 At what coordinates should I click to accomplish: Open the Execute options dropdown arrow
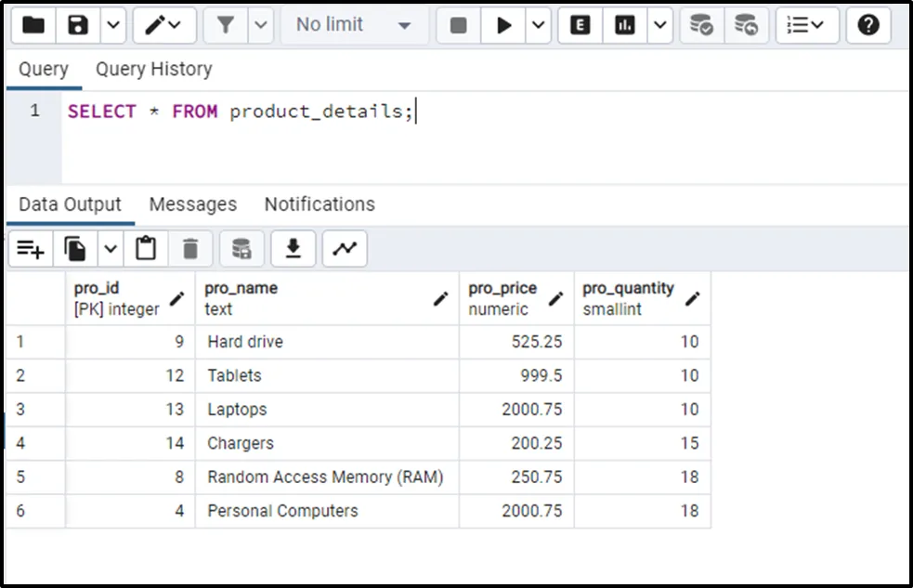[x=539, y=25]
